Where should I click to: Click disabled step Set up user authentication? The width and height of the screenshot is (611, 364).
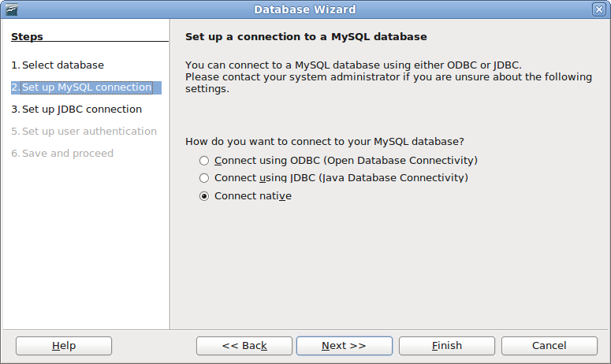pos(84,132)
